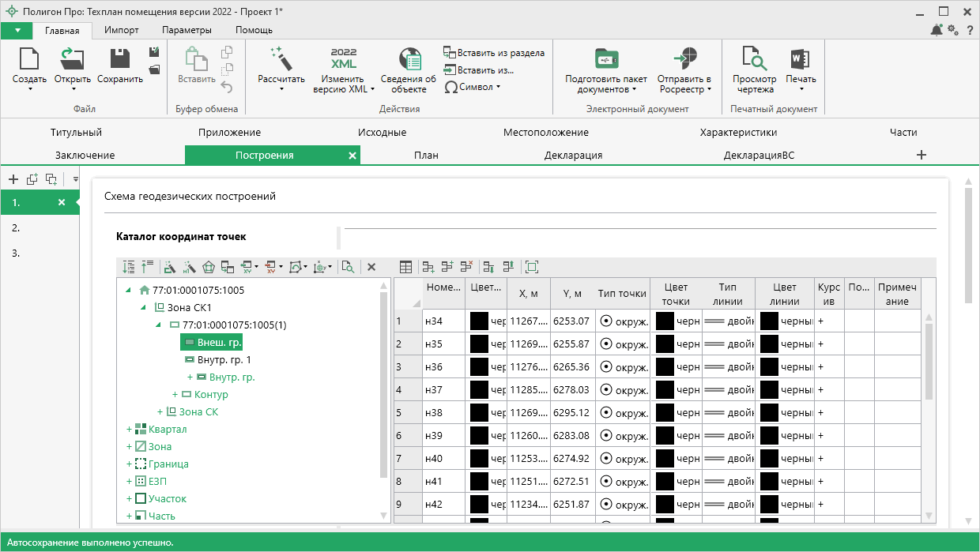
Task: Click Вставить из раздела button
Action: 493,53
